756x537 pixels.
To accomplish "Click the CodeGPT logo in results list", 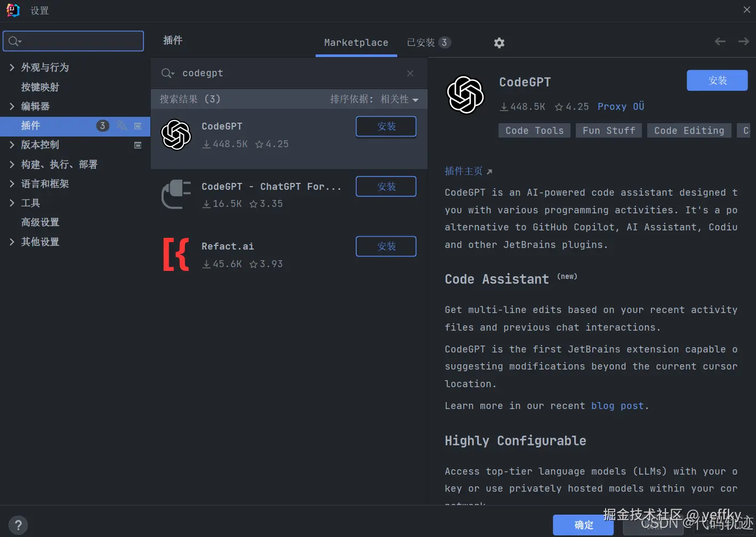I will pos(176,134).
